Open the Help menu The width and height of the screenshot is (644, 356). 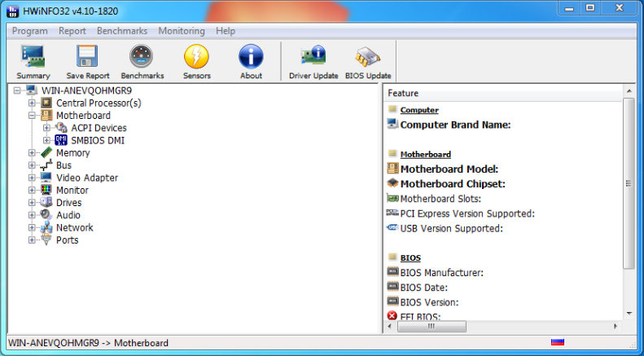point(226,31)
